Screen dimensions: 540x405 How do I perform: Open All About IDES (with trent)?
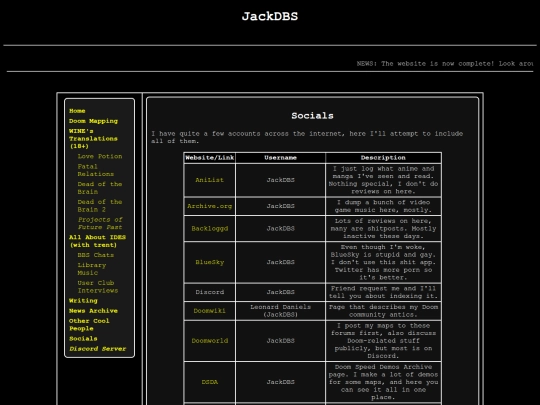tap(97, 241)
